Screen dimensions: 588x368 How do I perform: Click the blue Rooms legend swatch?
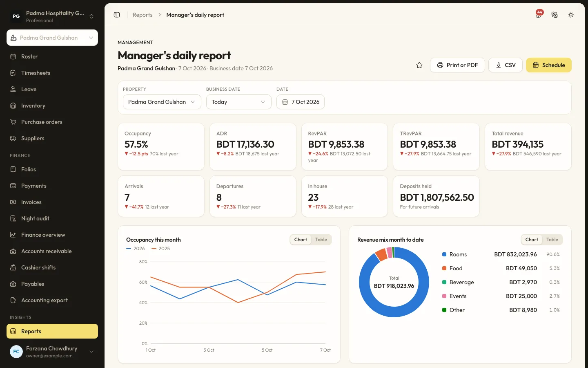point(444,254)
